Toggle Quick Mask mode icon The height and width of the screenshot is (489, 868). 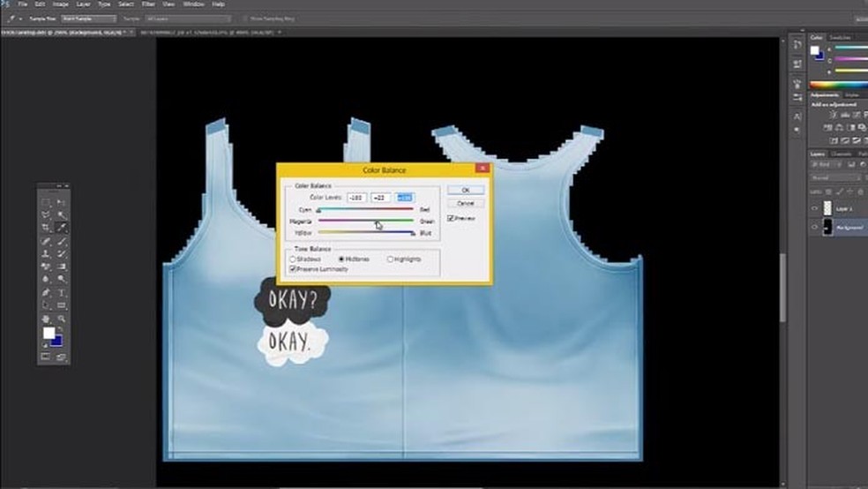[x=46, y=357]
